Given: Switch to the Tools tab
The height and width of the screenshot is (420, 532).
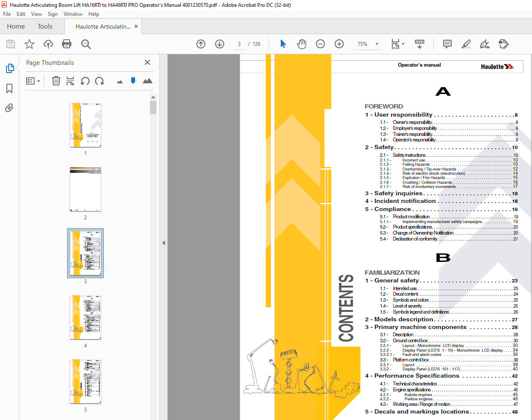Looking at the screenshot, I should [45, 26].
